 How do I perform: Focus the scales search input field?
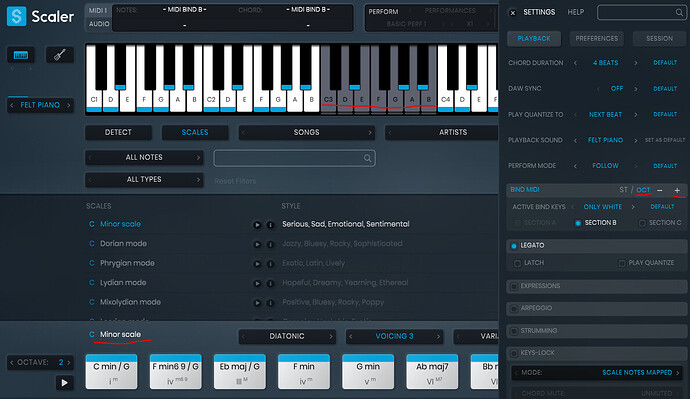coord(294,158)
